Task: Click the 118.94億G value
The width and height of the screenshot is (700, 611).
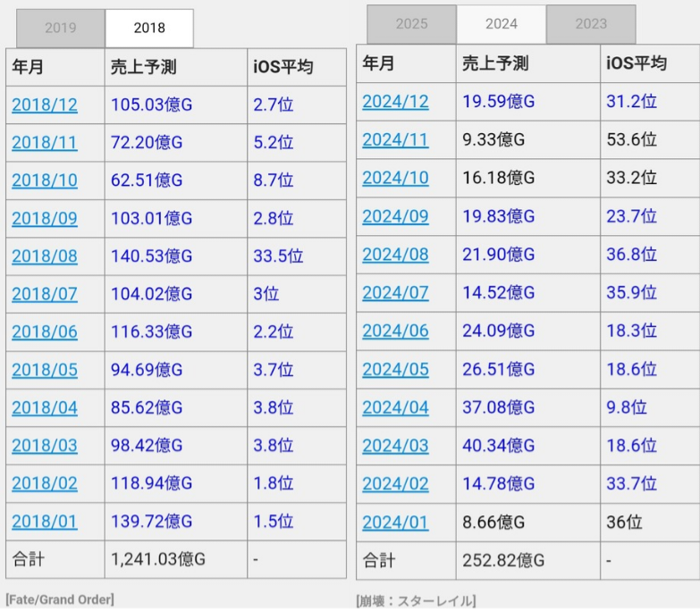Action: (151, 483)
